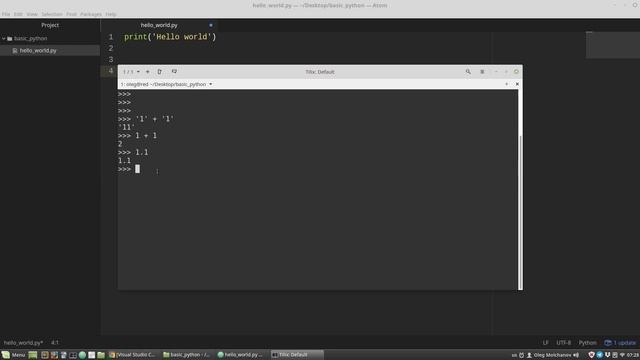Image resolution: width=640 pixels, height=360 pixels.
Task: Click the volume speaker tray icon
Action: [576, 355]
